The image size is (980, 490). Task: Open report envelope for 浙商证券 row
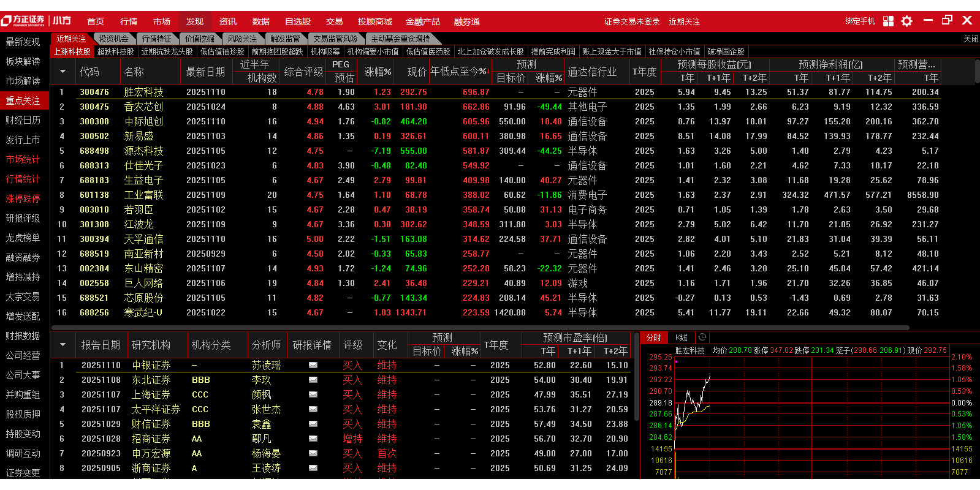(313, 468)
